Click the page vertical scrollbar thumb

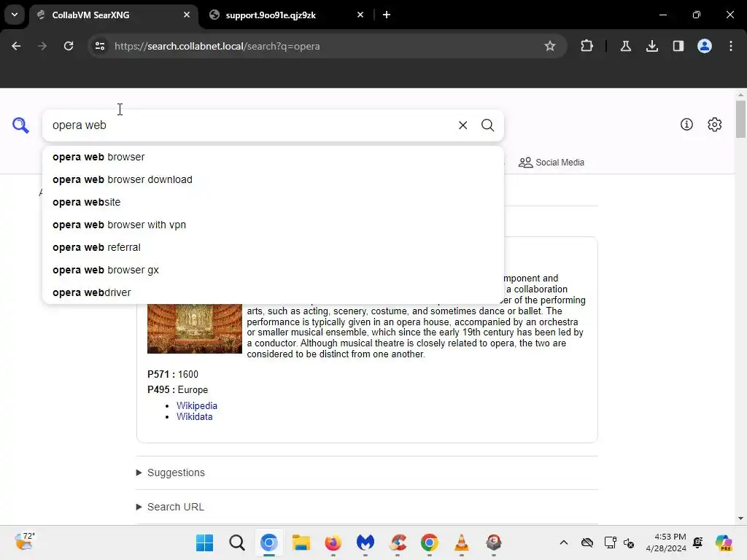tap(740, 119)
